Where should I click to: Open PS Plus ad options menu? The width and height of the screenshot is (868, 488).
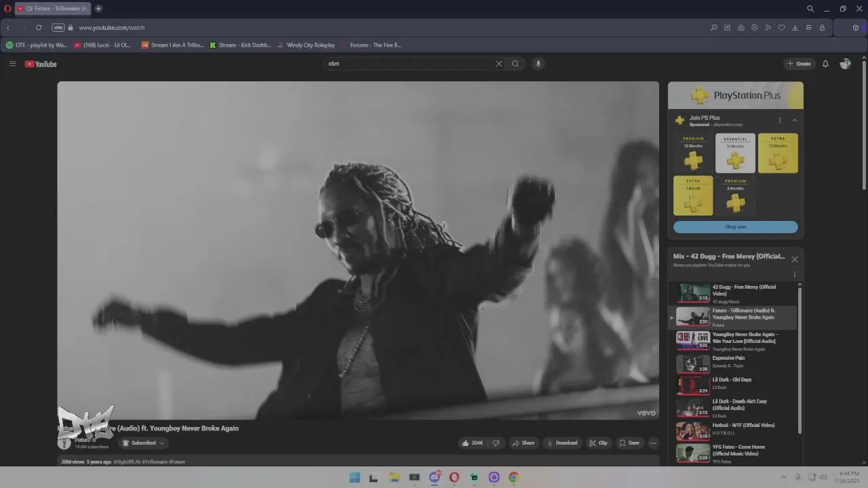coord(780,121)
